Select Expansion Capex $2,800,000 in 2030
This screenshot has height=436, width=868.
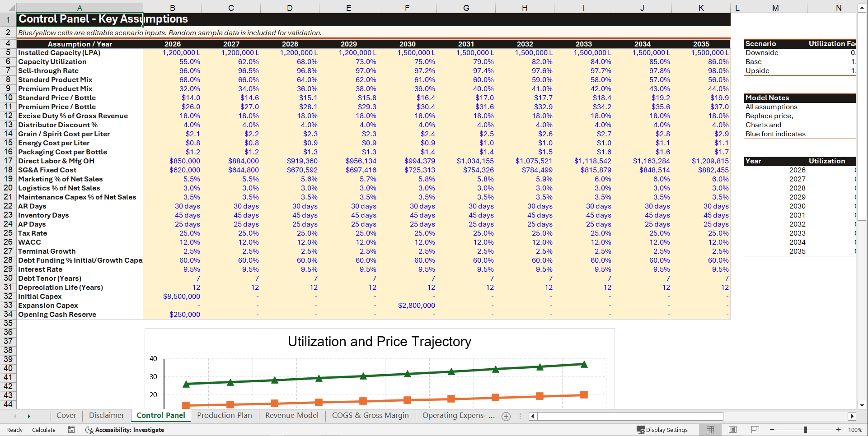pos(407,306)
